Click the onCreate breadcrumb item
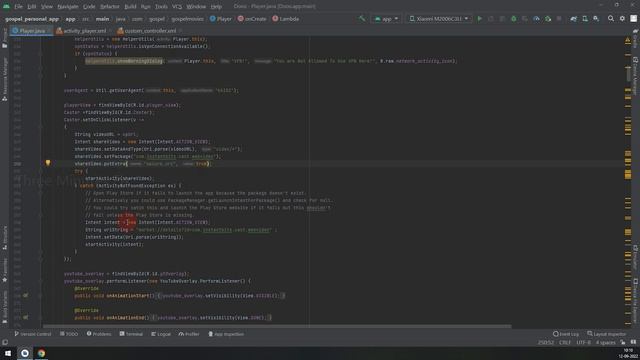 pos(252,19)
